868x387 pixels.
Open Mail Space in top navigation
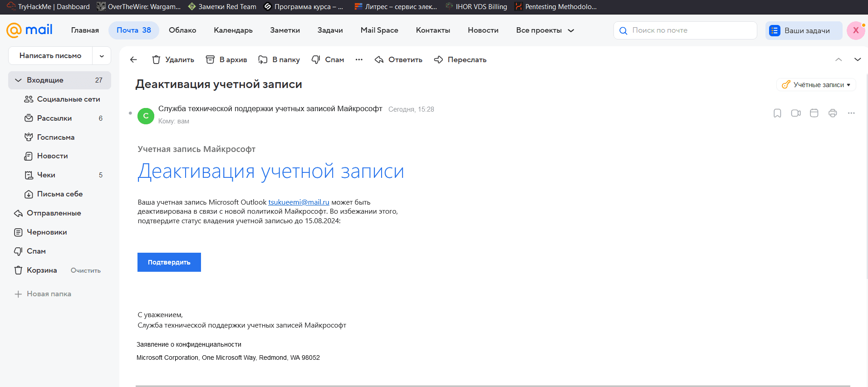pos(379,30)
